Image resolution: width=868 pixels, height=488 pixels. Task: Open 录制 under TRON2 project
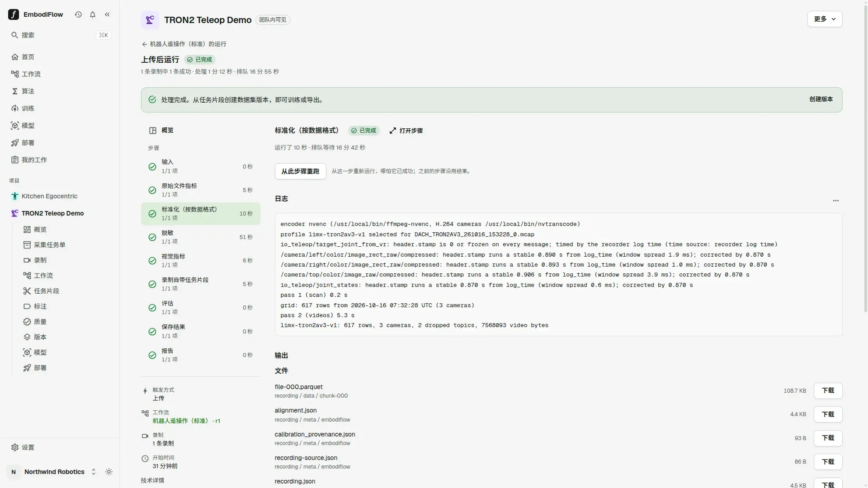(x=66, y=260)
